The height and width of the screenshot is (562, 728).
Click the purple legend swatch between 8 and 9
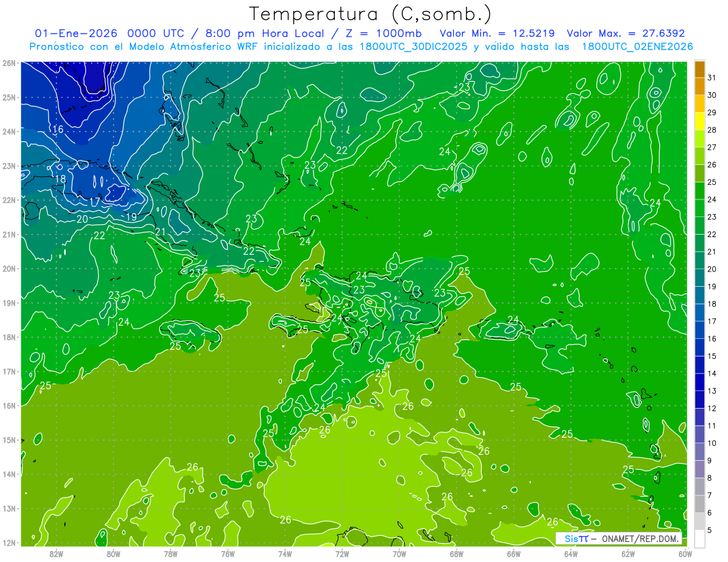click(699, 469)
